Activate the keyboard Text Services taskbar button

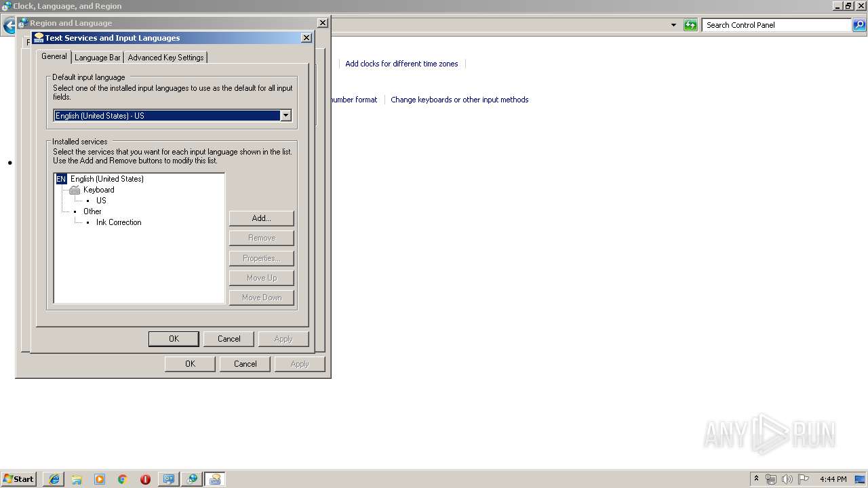click(x=215, y=479)
